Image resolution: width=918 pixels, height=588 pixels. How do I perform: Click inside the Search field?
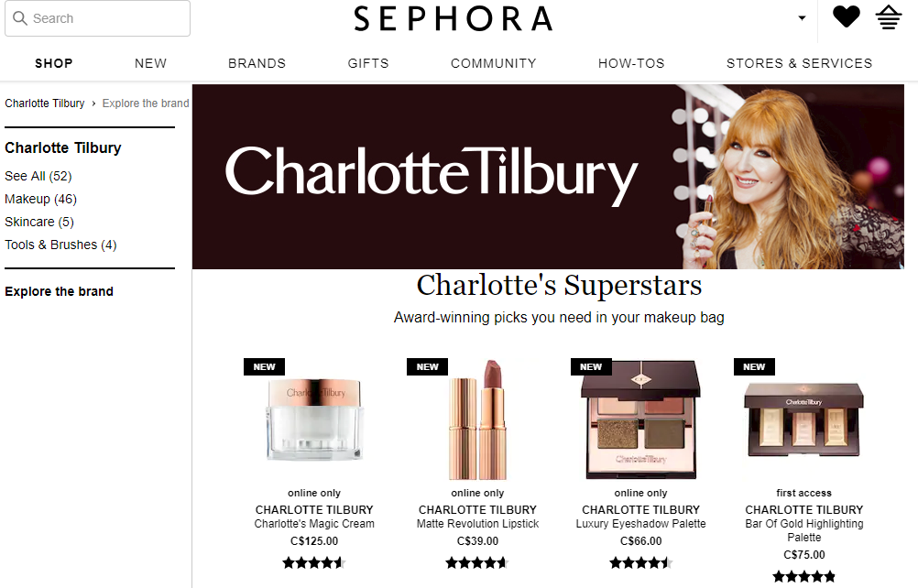(98, 18)
